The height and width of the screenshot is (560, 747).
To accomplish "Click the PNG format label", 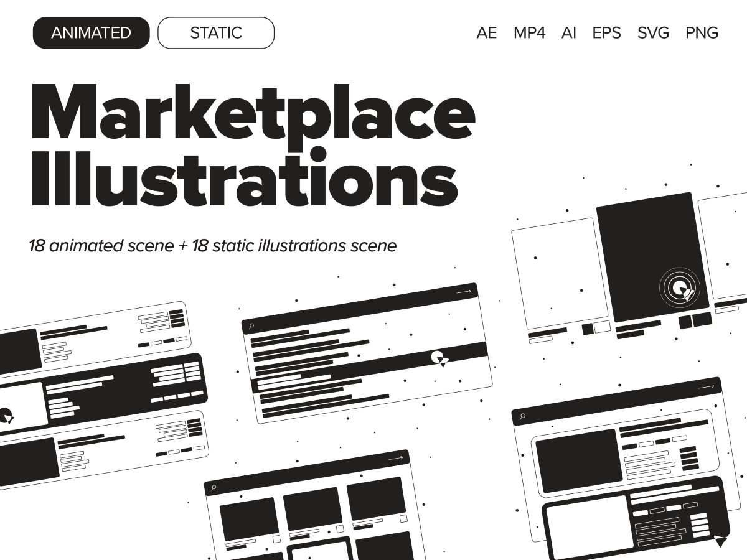I will click(x=702, y=33).
